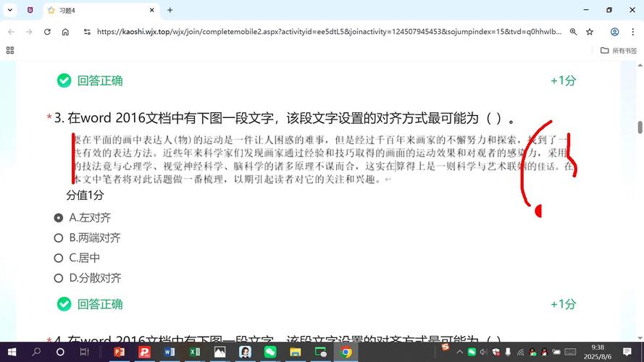
Task: Open the Wi-Fi network panel
Action: [520, 352]
